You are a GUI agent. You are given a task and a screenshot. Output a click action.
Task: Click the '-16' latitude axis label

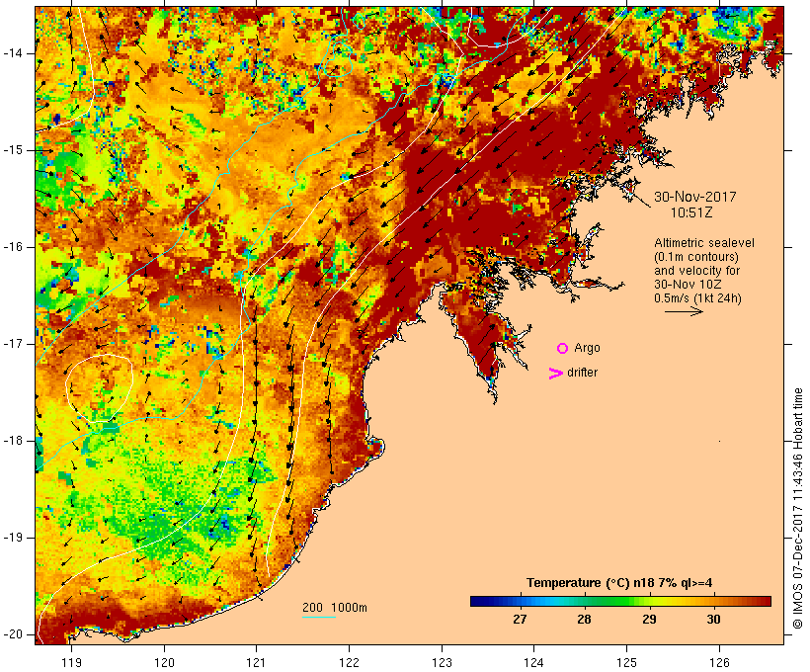click(13, 247)
